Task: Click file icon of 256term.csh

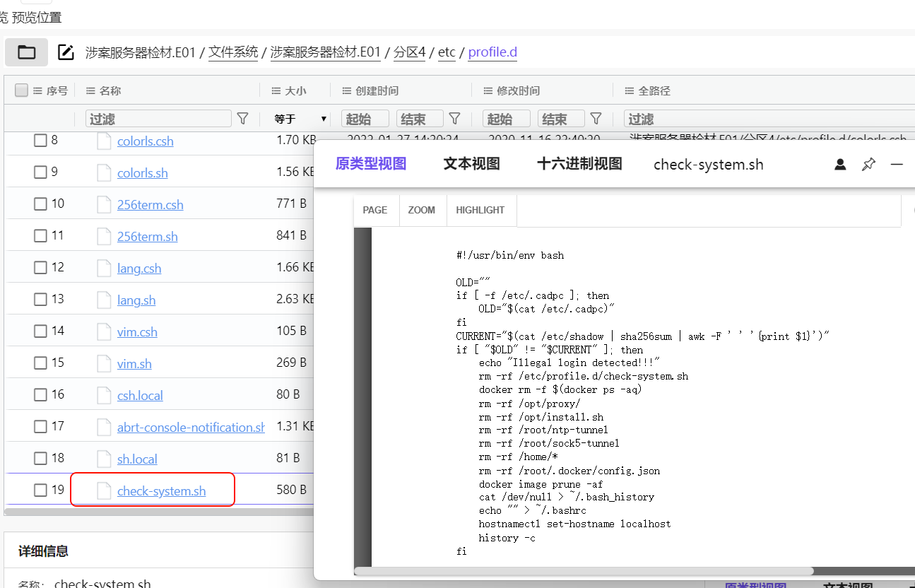Action: (104, 204)
